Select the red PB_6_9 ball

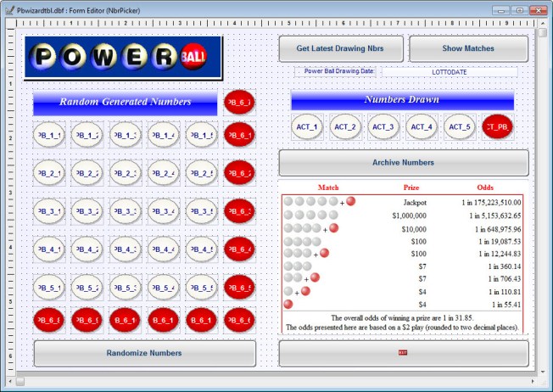click(87, 320)
